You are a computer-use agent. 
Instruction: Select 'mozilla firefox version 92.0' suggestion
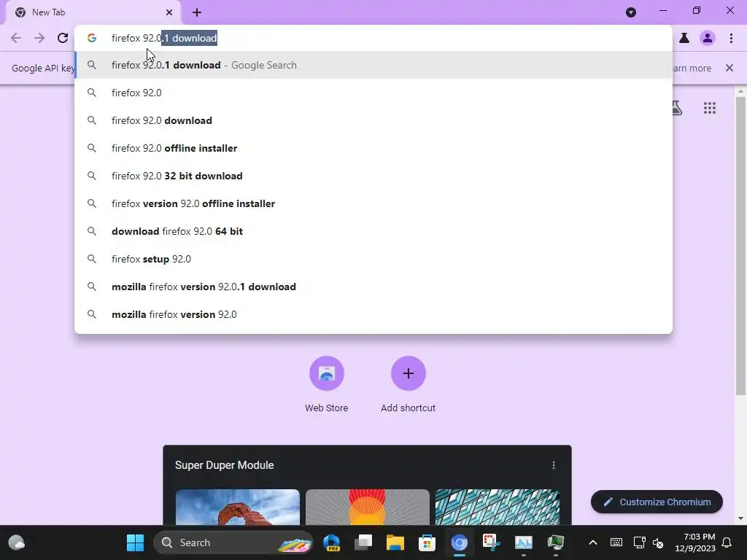373,314
